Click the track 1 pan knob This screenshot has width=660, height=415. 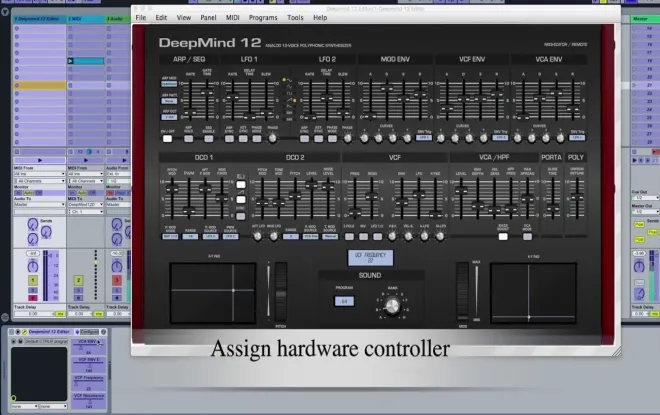pos(33,266)
